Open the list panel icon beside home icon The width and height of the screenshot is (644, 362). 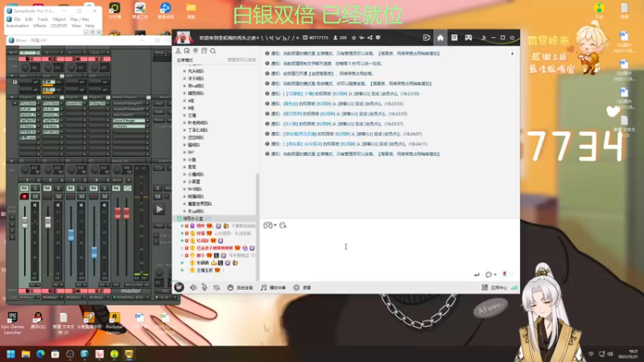454,38
